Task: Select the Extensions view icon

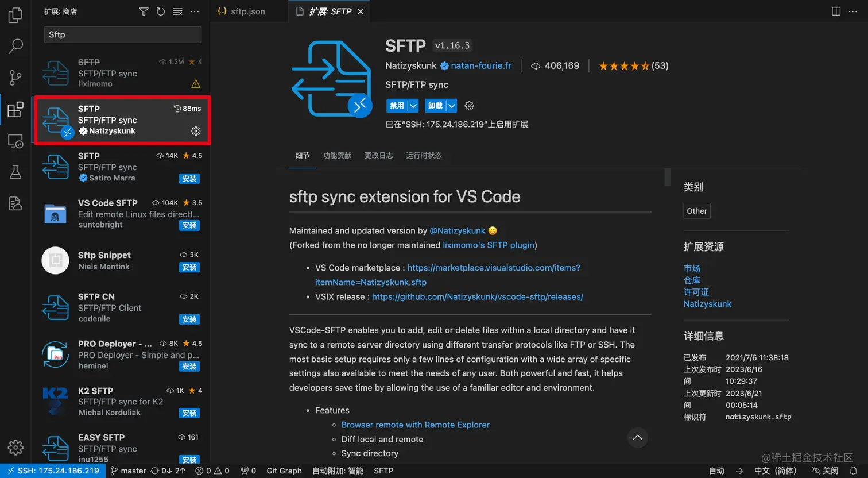Action: tap(15, 109)
